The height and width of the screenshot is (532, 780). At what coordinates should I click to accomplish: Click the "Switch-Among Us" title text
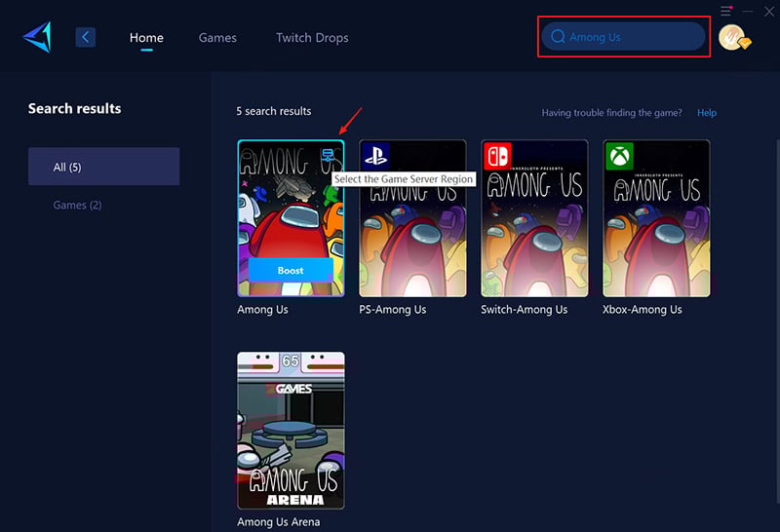point(524,309)
